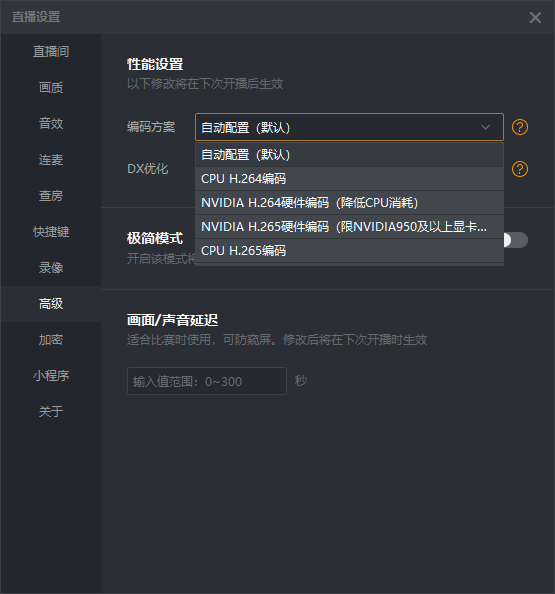
Task: Open 小程序 settings tab
Action: (51, 375)
